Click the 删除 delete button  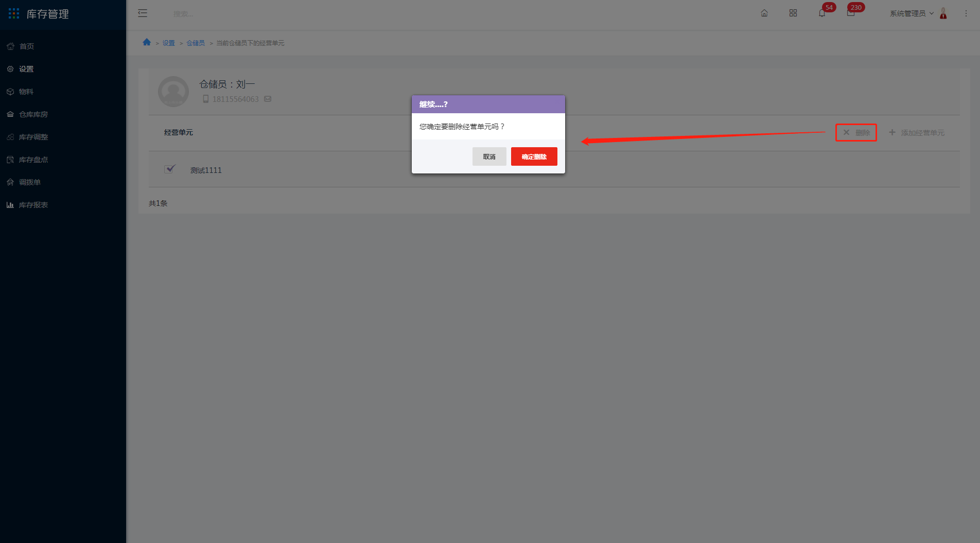coord(856,132)
